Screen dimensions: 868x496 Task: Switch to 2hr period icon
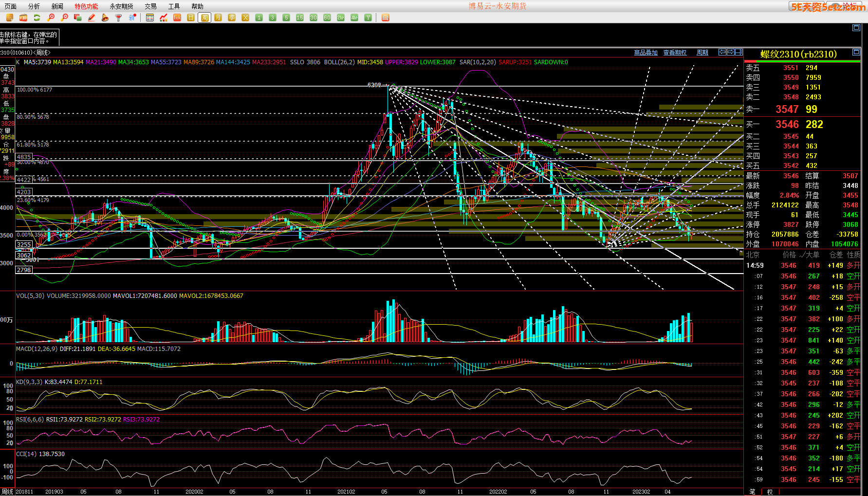tap(341, 18)
